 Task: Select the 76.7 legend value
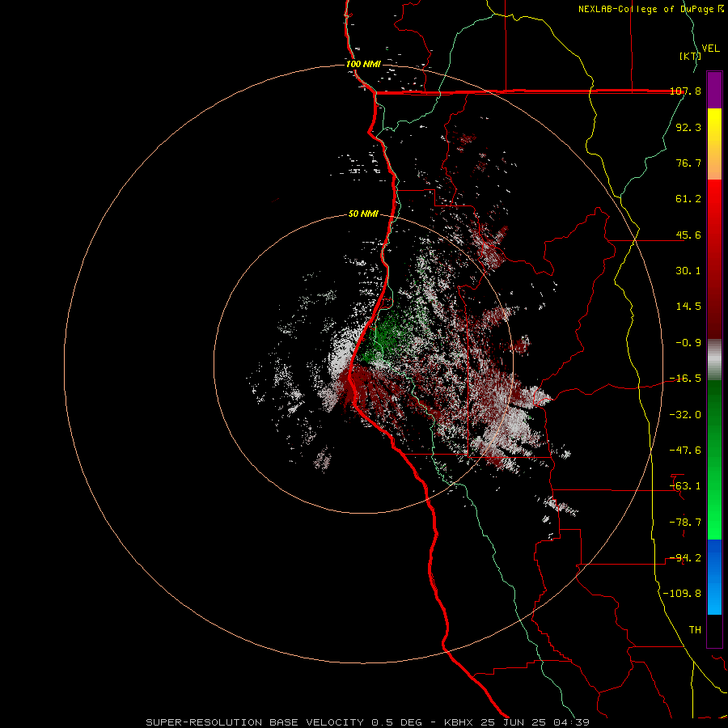point(688,163)
